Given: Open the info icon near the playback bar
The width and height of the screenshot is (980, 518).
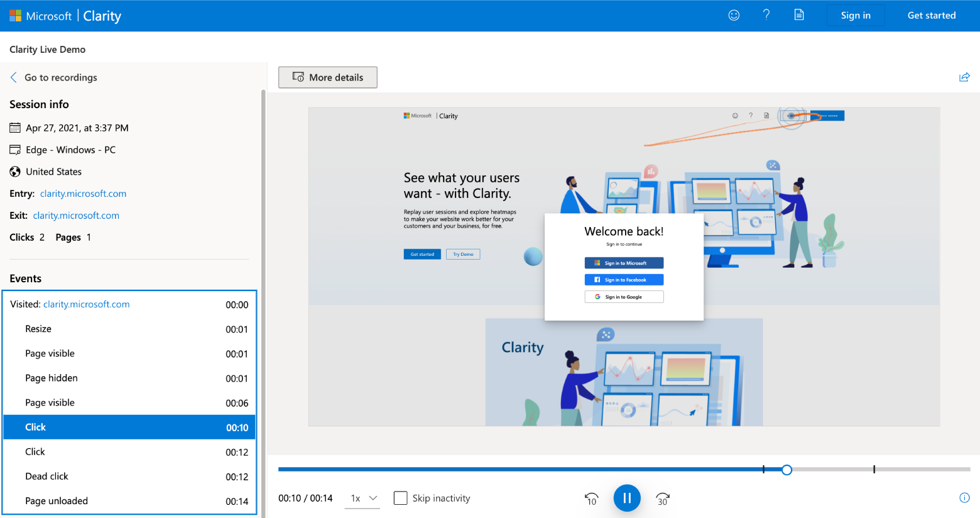Looking at the screenshot, I should pos(965,497).
